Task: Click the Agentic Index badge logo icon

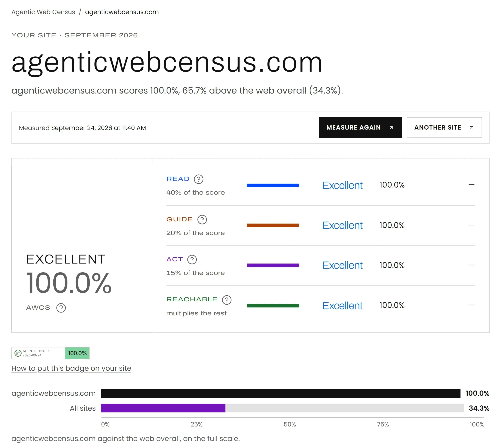Action: coord(18,353)
